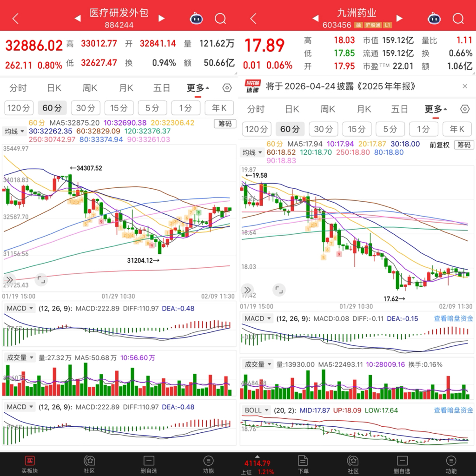Open 功能 in right bottom bar
The width and height of the screenshot is (476, 476).
[x=451, y=464]
